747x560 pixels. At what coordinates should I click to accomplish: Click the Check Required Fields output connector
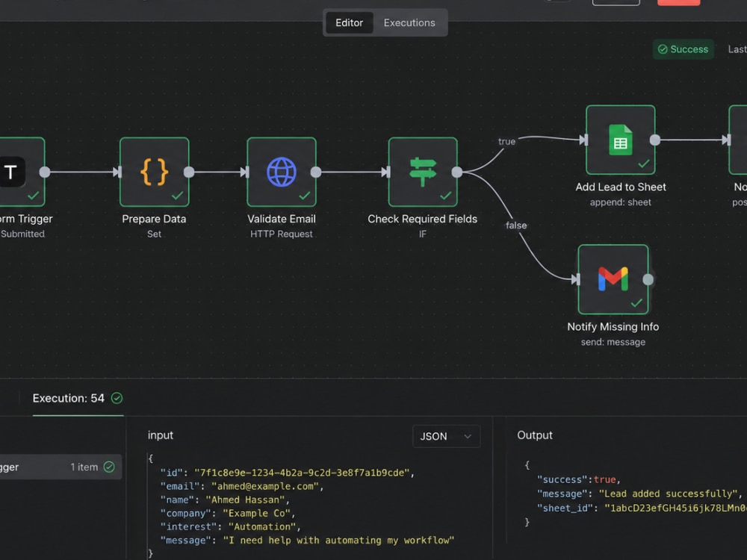(457, 172)
